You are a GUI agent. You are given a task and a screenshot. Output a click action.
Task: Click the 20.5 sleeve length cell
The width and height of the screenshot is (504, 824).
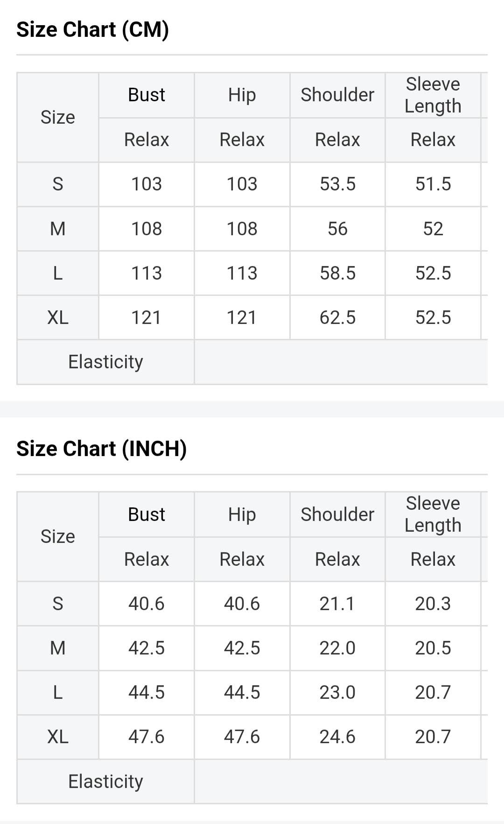tap(433, 648)
